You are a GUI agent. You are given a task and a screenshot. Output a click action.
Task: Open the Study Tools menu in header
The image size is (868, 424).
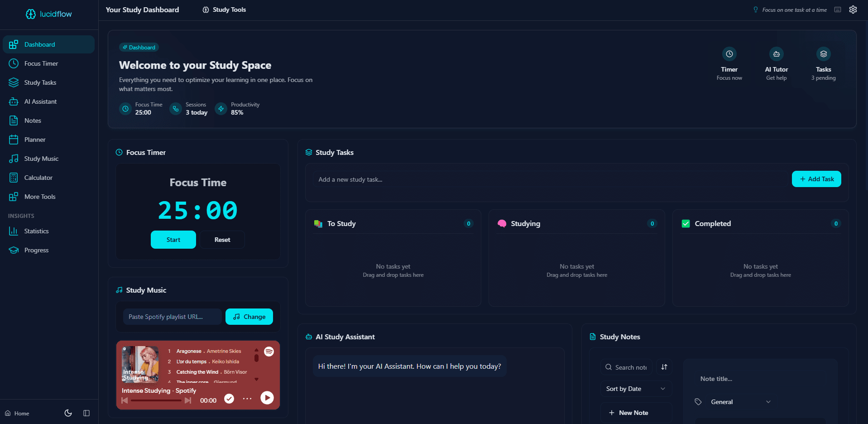[224, 10]
